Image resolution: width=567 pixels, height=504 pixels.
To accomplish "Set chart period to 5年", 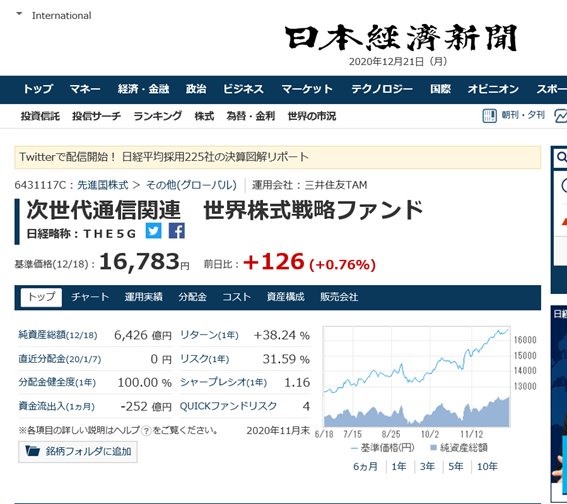I will click(x=456, y=467).
